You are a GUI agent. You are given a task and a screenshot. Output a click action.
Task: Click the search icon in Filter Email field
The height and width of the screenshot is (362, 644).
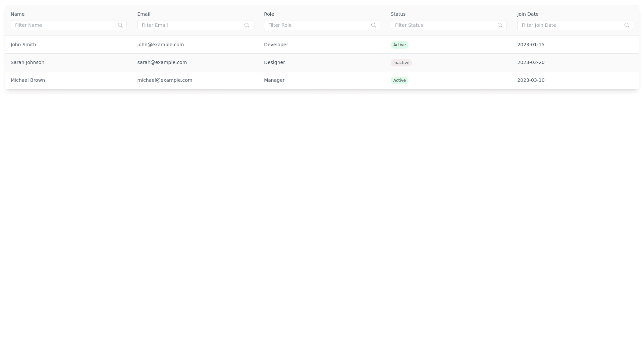247,25
